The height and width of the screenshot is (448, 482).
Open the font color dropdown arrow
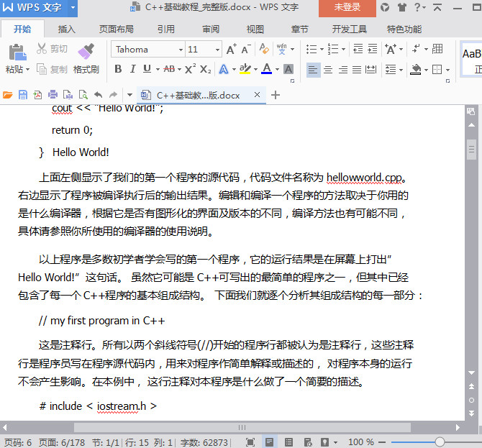[x=277, y=70]
